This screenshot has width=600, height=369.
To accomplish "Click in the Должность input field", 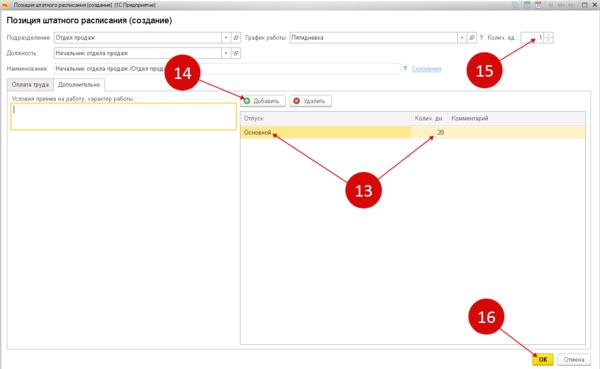I will pyautogui.click(x=138, y=53).
